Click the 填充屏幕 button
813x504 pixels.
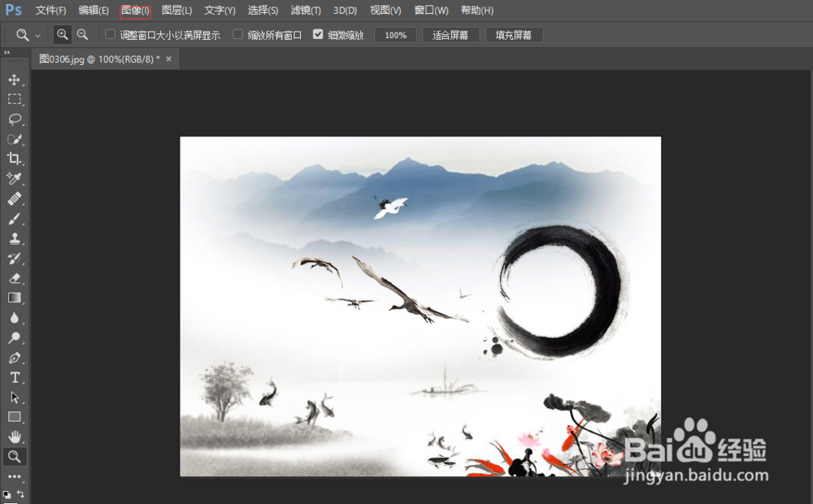(x=514, y=35)
